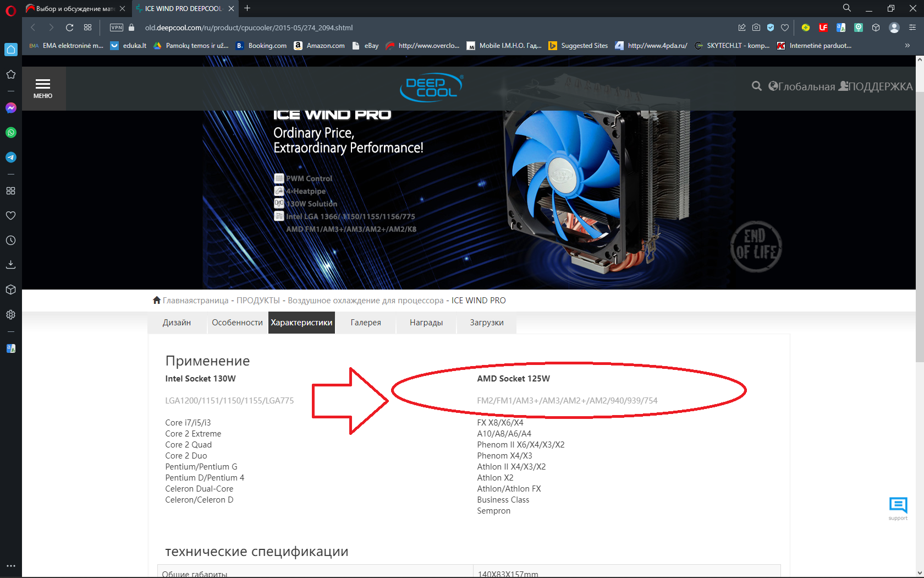
Task: Open History clock in the sidebar
Action: (11, 241)
